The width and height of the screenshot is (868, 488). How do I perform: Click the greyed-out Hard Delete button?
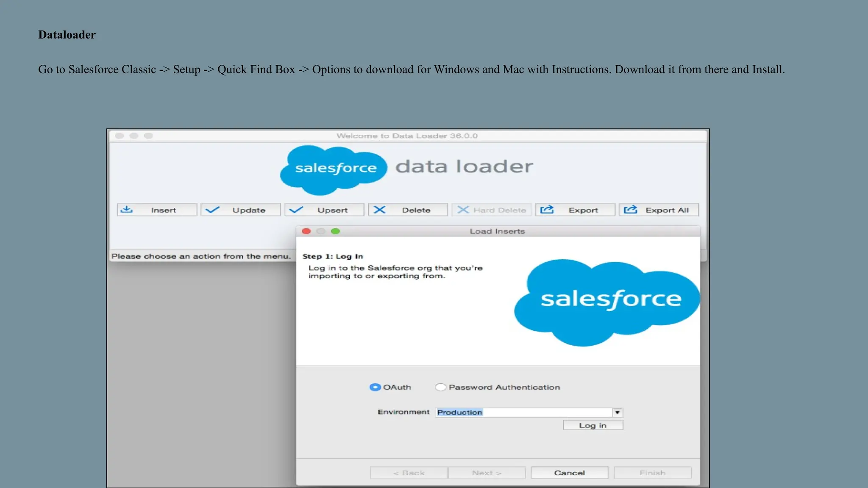[491, 210]
